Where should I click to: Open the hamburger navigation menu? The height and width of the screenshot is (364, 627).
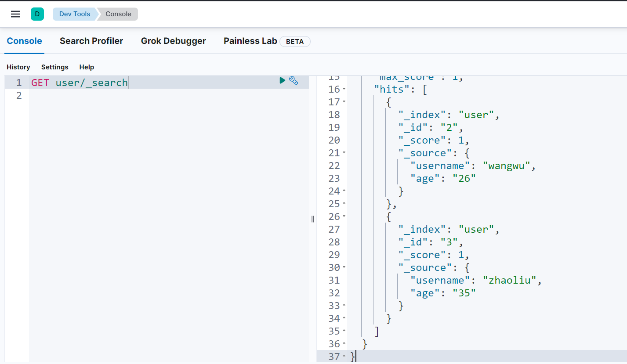15,14
